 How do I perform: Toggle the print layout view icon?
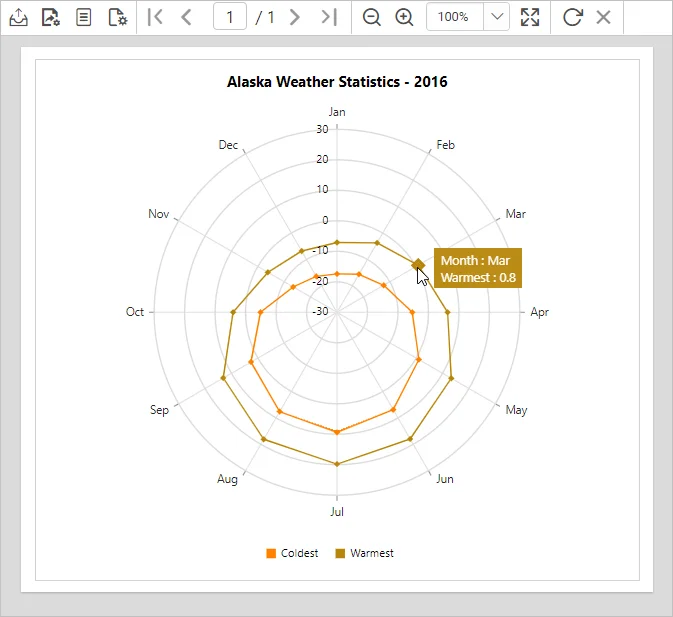click(84, 17)
